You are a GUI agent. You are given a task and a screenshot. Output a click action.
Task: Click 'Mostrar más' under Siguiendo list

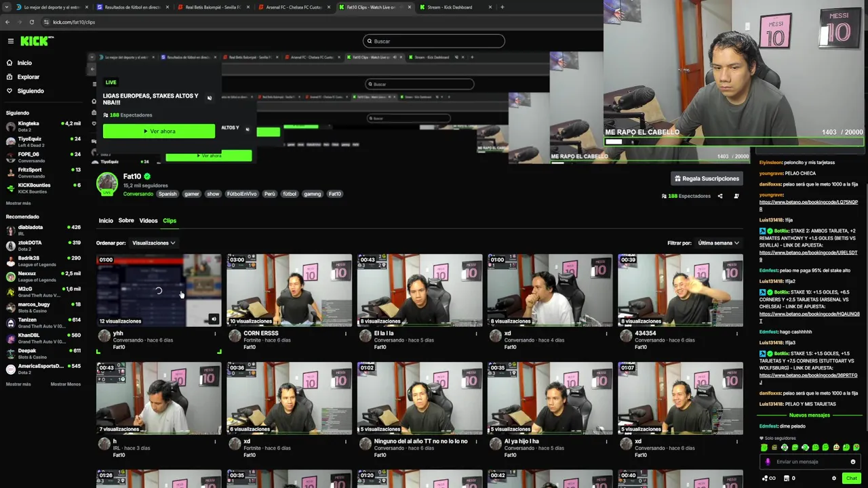click(x=18, y=203)
